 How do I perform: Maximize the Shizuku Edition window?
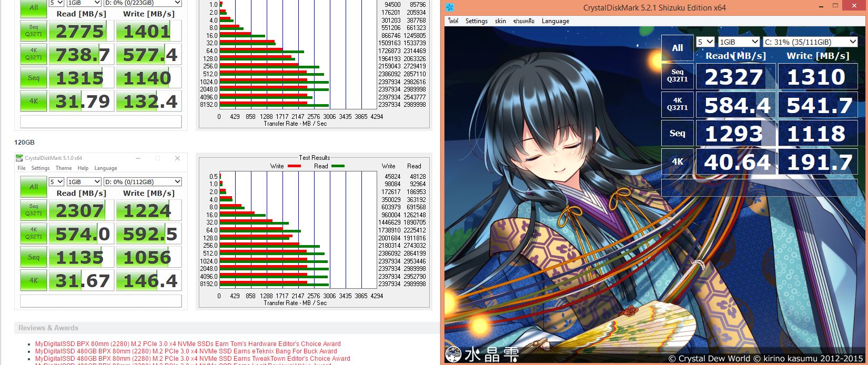pyautogui.click(x=835, y=6)
